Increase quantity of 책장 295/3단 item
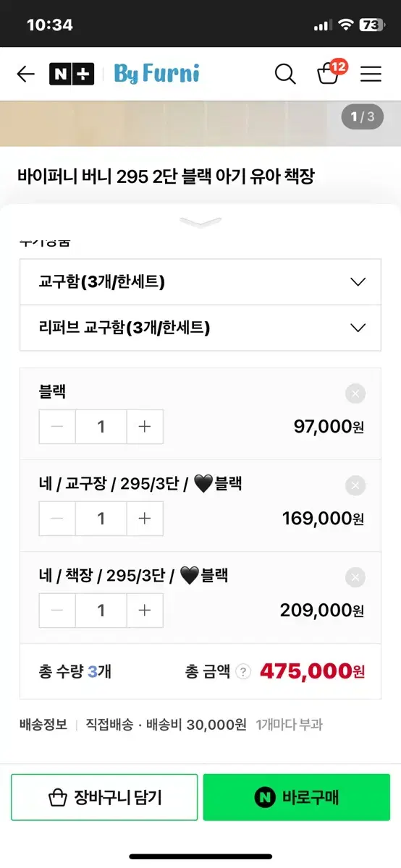 click(145, 610)
